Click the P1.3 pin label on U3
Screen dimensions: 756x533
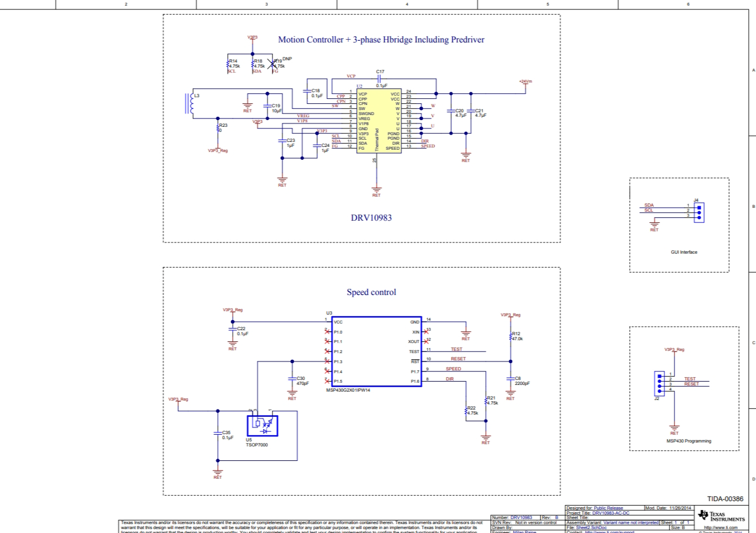point(338,362)
